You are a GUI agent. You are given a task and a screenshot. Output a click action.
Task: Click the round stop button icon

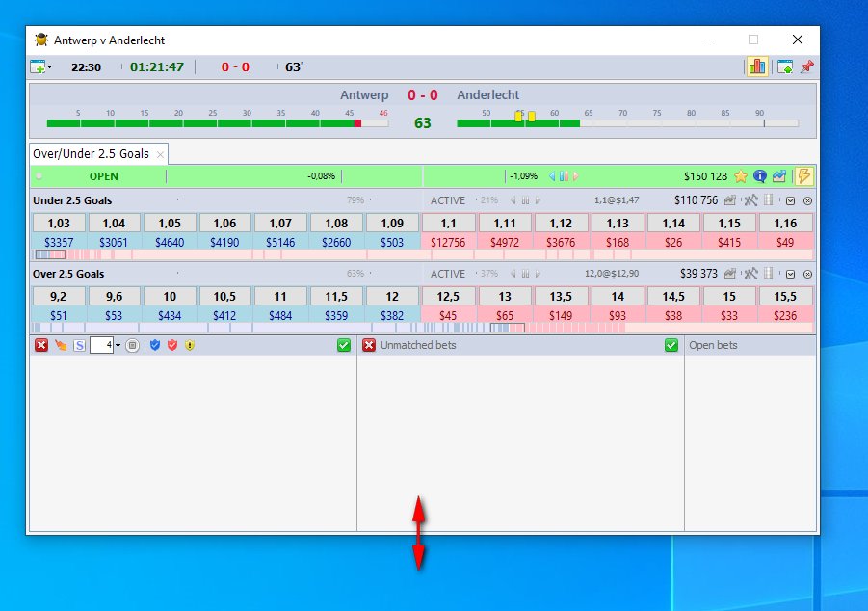[132, 346]
